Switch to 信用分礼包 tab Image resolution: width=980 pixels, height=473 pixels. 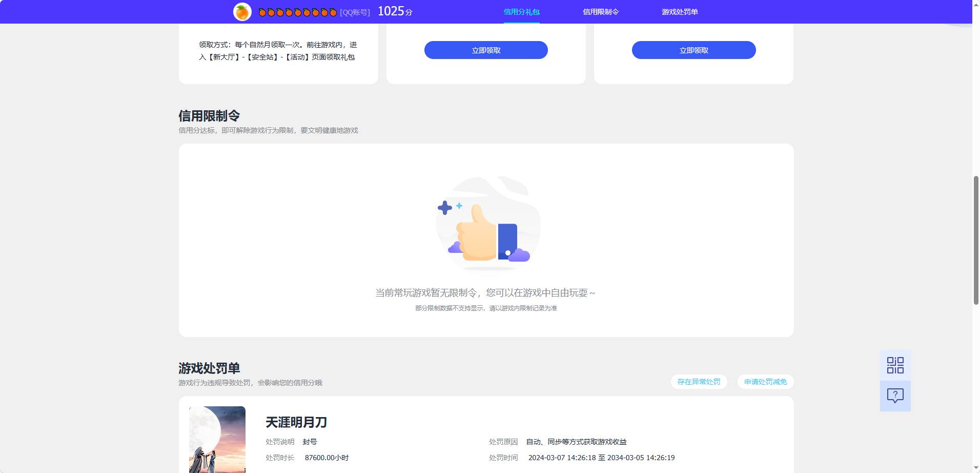[521, 12]
